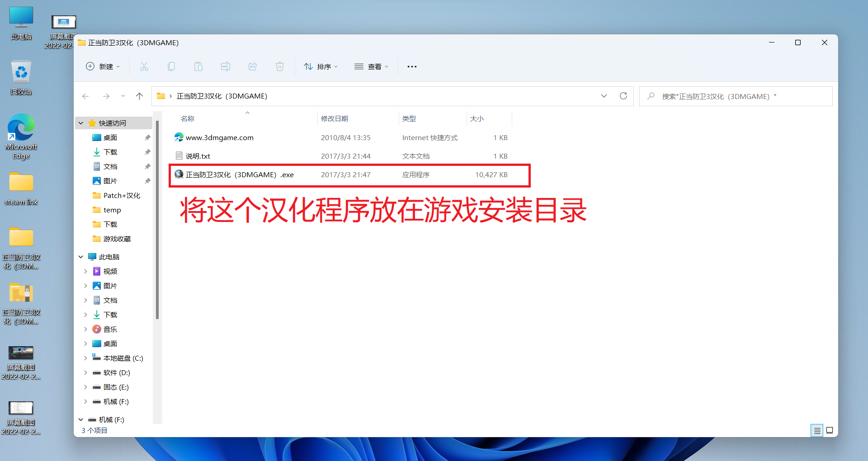Open the 查看 (View) dropdown
This screenshot has height=461, width=868.
click(372, 66)
